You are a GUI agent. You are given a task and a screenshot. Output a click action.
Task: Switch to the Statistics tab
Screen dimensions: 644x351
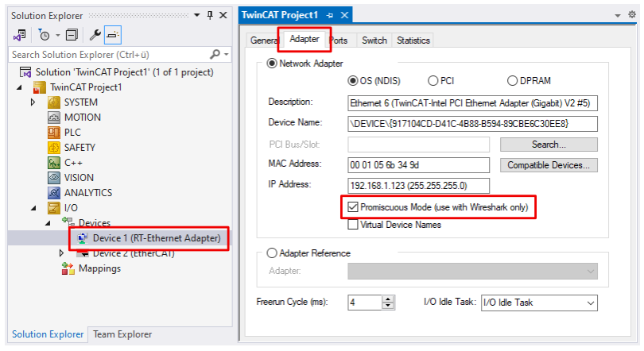click(413, 40)
